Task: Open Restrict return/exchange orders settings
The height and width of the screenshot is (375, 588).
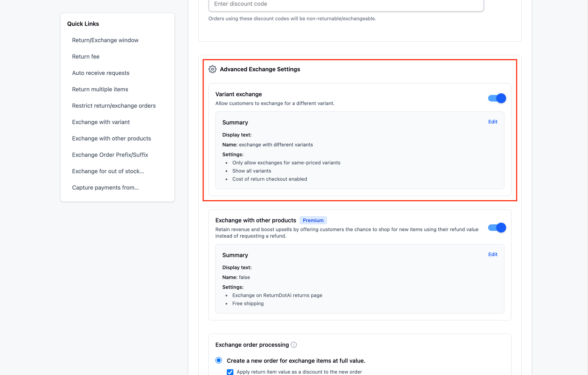Action: (114, 106)
